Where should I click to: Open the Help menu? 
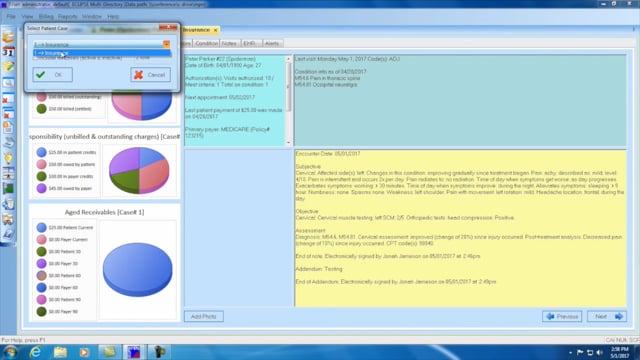pyautogui.click(x=113, y=17)
